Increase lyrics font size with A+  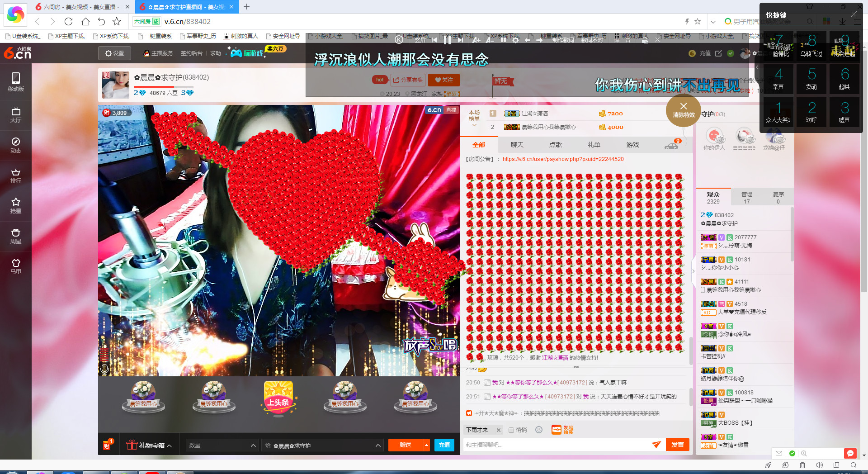click(x=476, y=40)
